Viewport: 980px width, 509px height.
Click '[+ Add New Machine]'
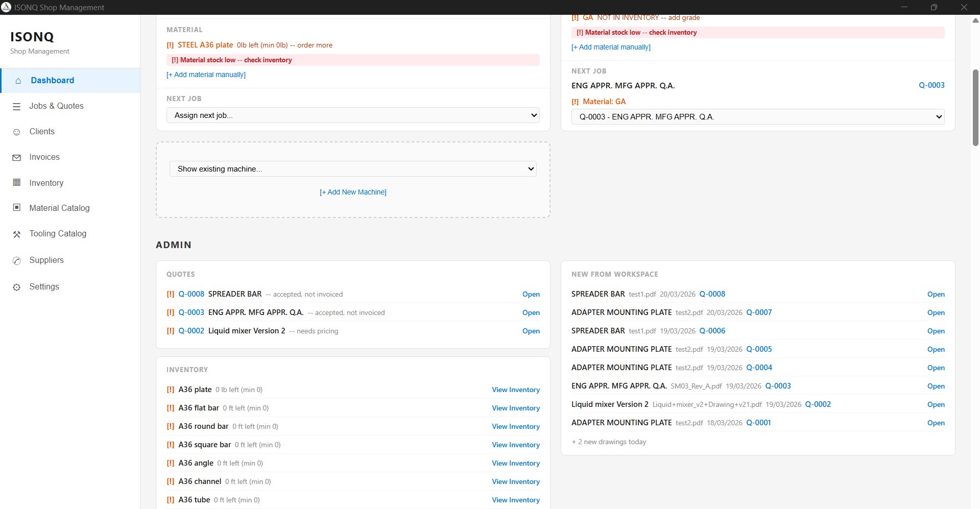click(x=353, y=192)
